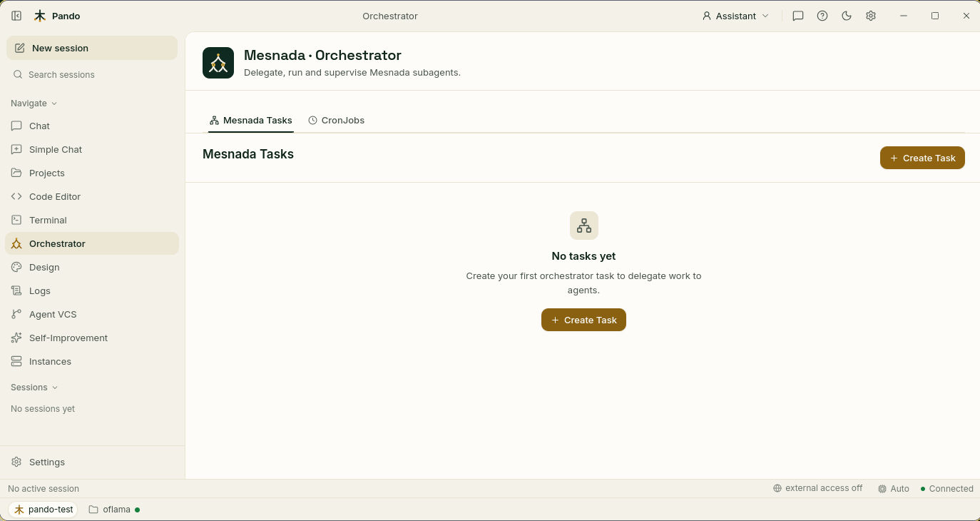980x521 pixels.
Task: Start a New session
Action: [x=92, y=48]
